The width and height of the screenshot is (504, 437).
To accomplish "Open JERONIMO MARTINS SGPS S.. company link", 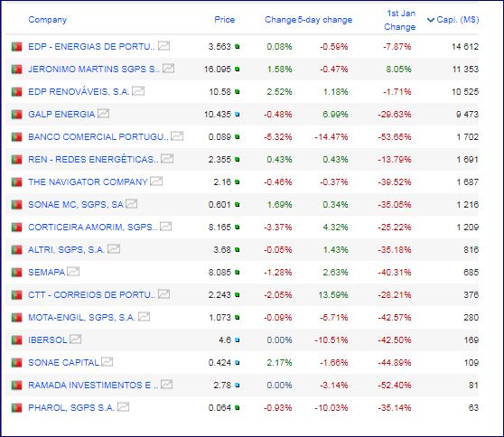I will [x=94, y=70].
